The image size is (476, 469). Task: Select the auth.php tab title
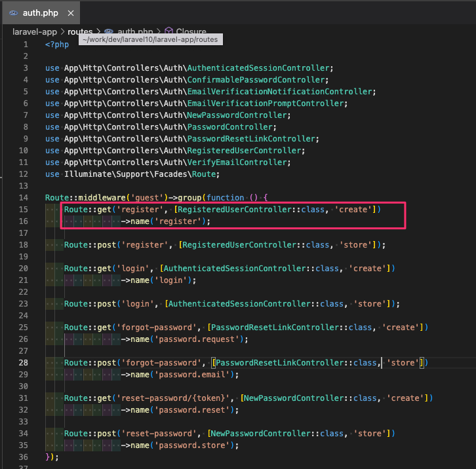pos(42,12)
